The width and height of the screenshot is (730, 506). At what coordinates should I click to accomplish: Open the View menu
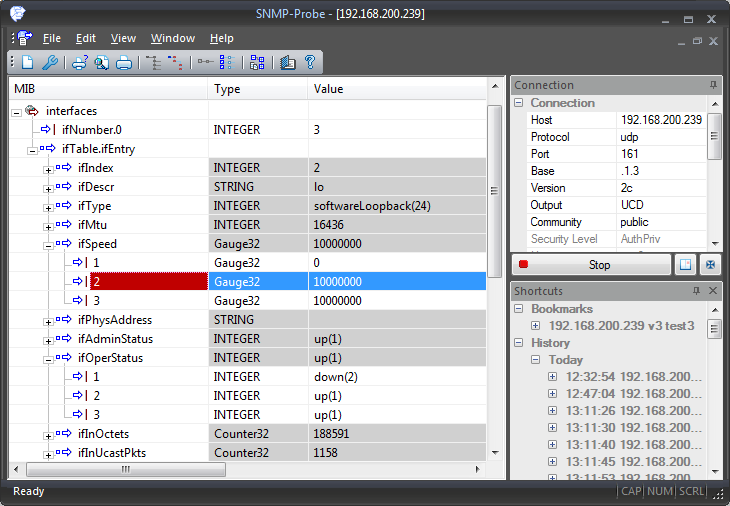pyautogui.click(x=123, y=38)
